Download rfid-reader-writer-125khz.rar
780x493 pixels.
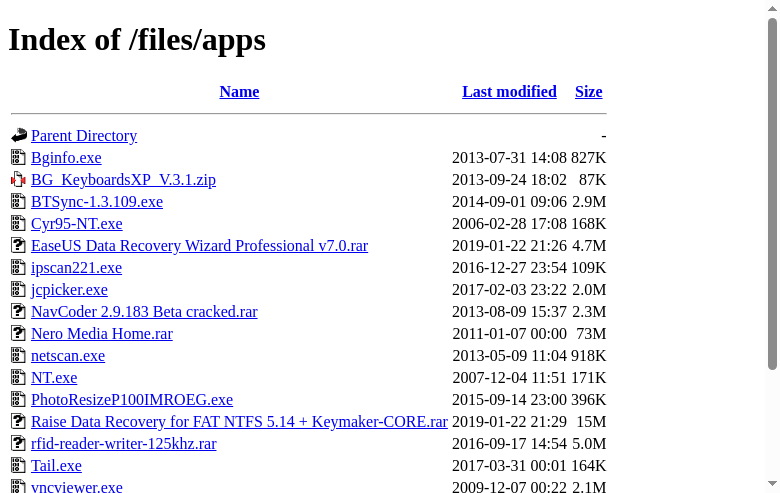coord(124,443)
